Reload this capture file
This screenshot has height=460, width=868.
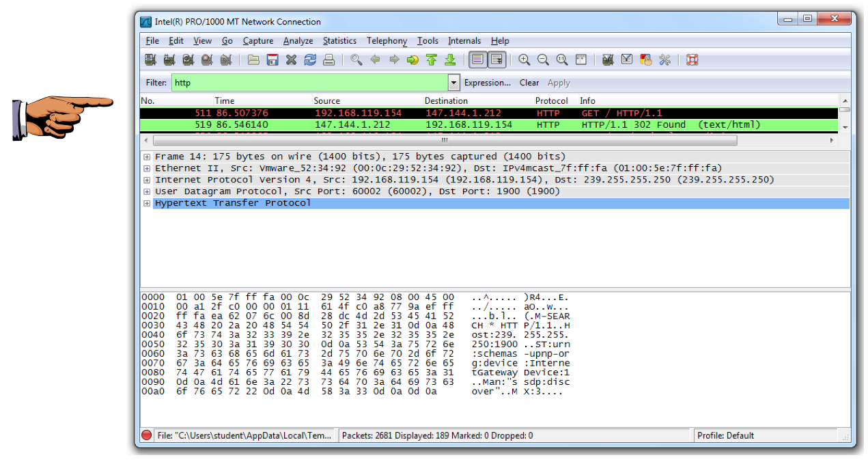click(310, 60)
